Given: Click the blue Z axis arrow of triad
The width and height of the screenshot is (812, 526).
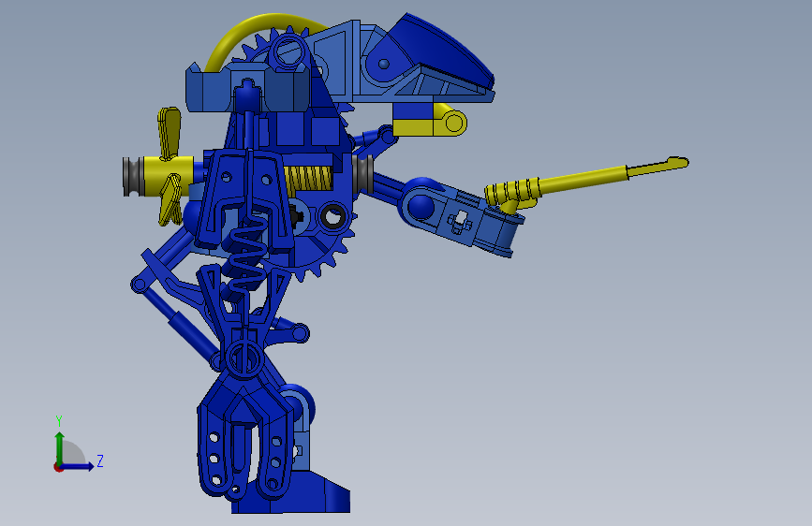Looking at the screenshot, I should 78,466.
